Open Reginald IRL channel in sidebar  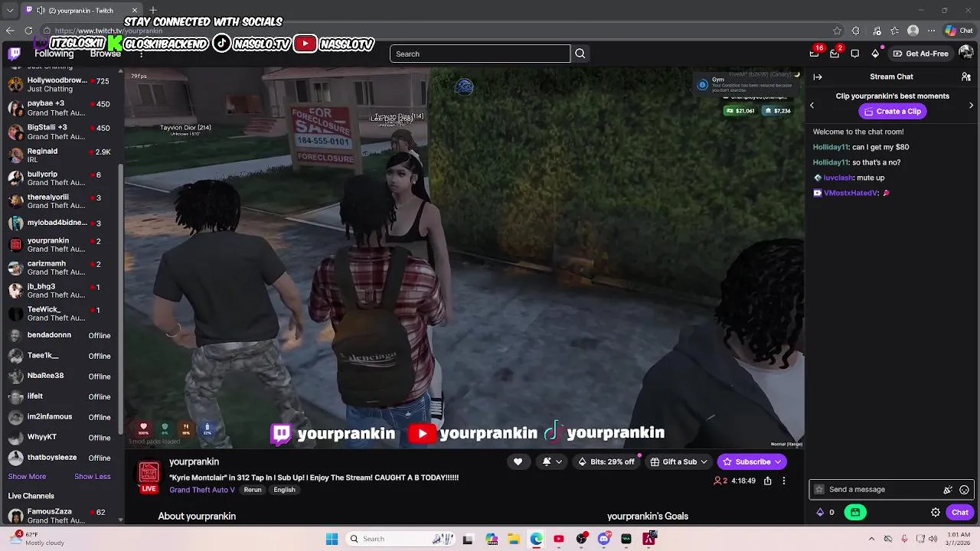tap(60, 155)
